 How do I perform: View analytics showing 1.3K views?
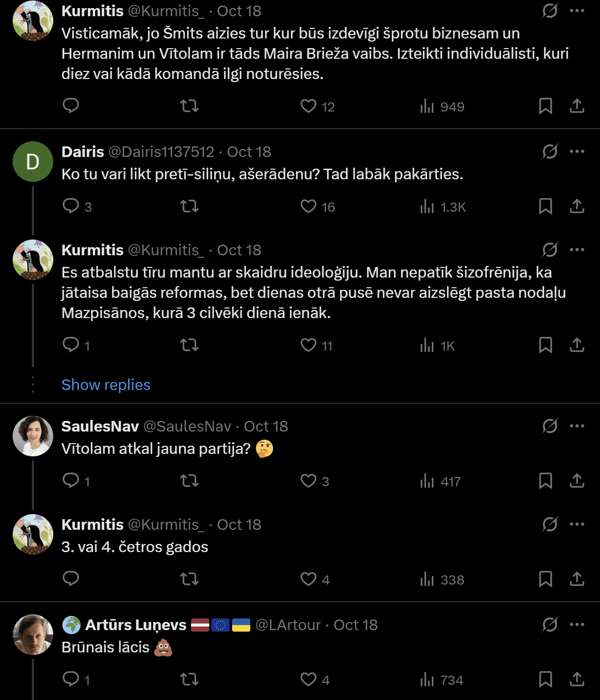coord(442,207)
